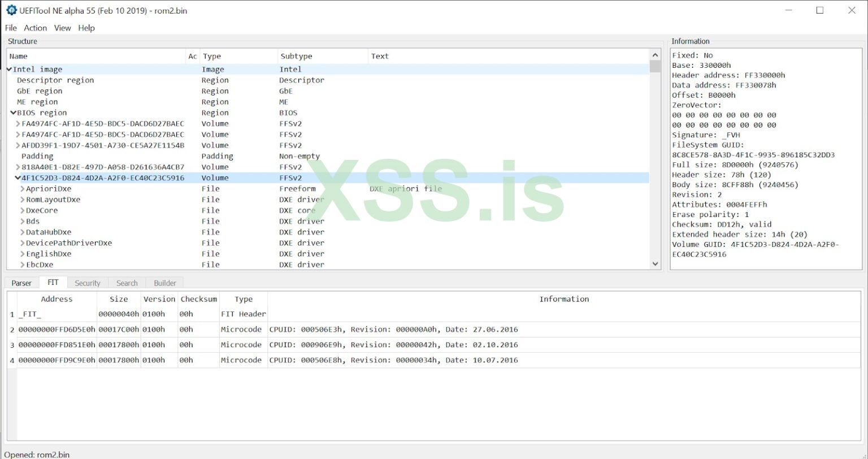Select address cell 00000000FFD851E0h
The image size is (868, 459).
(x=57, y=345)
